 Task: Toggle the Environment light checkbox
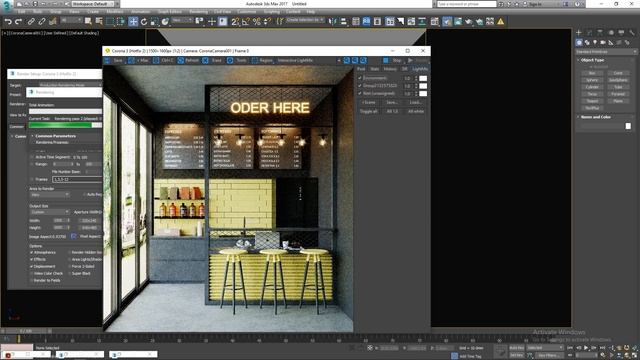[x=360, y=78]
